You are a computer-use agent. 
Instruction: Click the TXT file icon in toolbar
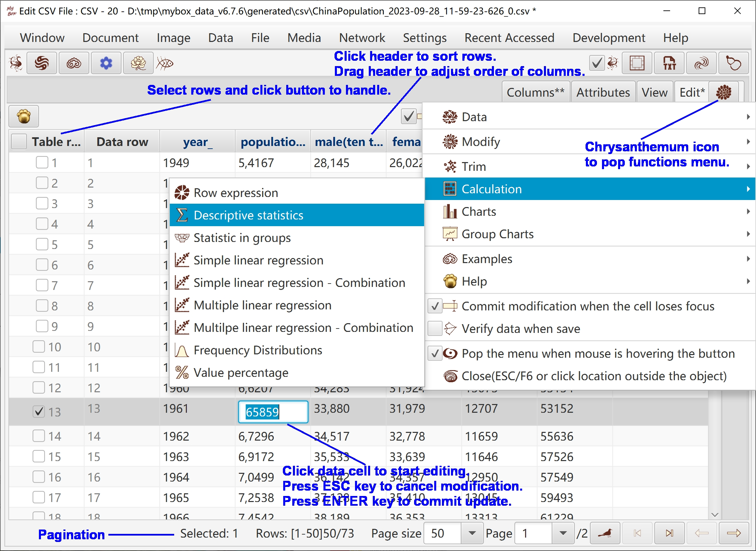[669, 63]
